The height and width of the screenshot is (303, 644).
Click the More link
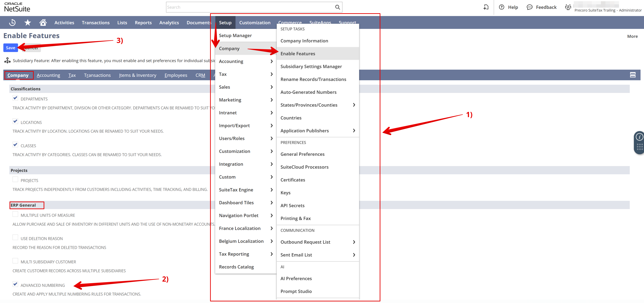click(x=632, y=36)
